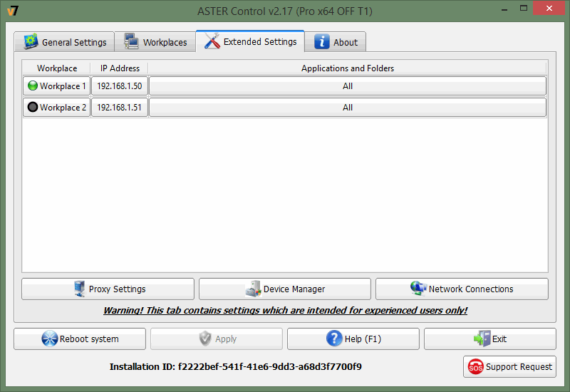
Task: Click the Applications and Folders column header
Action: click(x=347, y=68)
